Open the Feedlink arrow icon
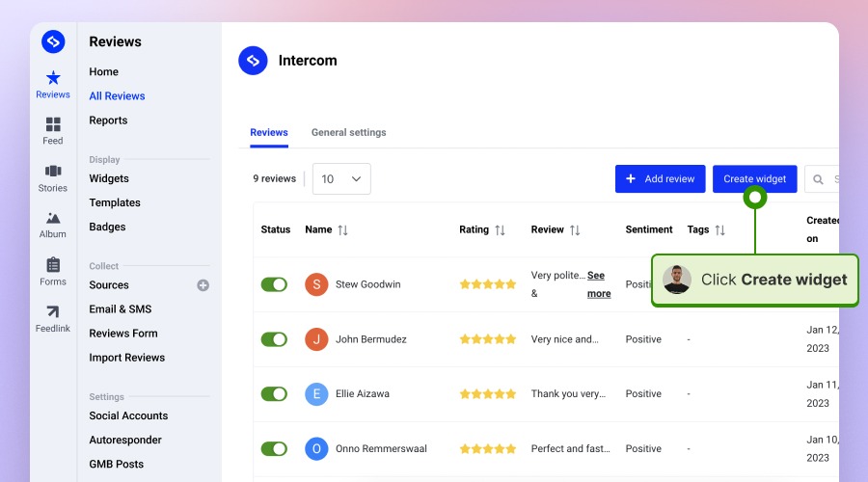The width and height of the screenshot is (868, 482). (x=53, y=311)
